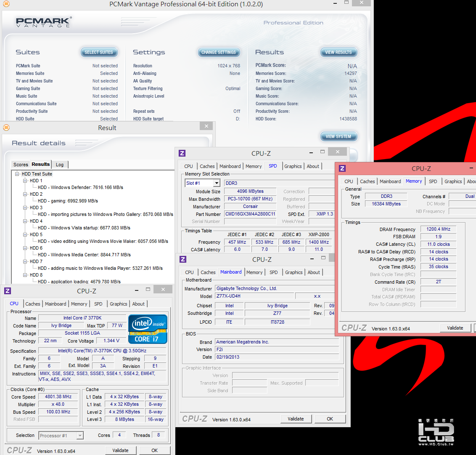
Task: Click the HDD Score value 1438588
Action: [x=348, y=119]
